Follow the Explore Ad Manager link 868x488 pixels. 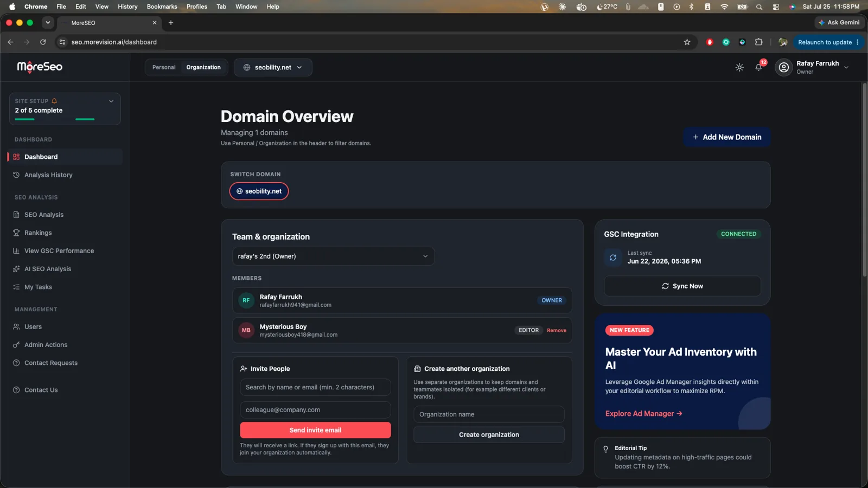(644, 414)
